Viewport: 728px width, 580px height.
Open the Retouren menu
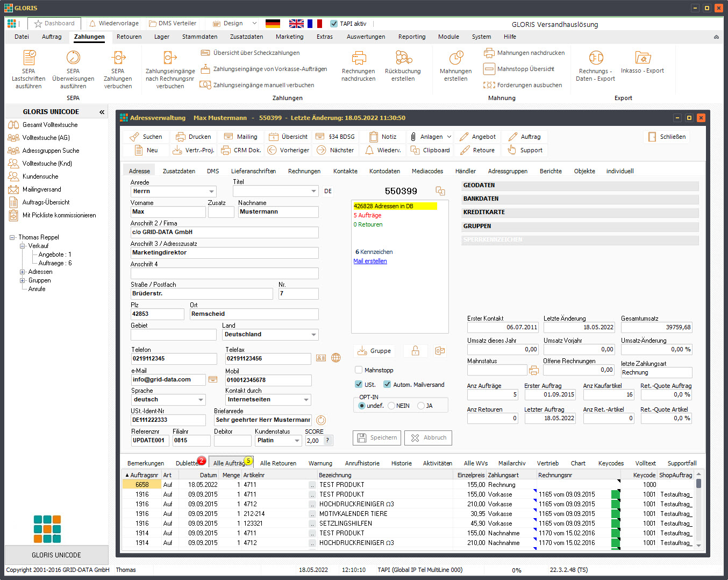point(129,37)
